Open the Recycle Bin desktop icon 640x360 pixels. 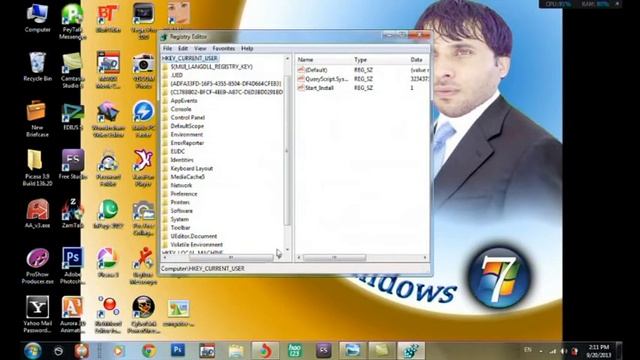37,67
